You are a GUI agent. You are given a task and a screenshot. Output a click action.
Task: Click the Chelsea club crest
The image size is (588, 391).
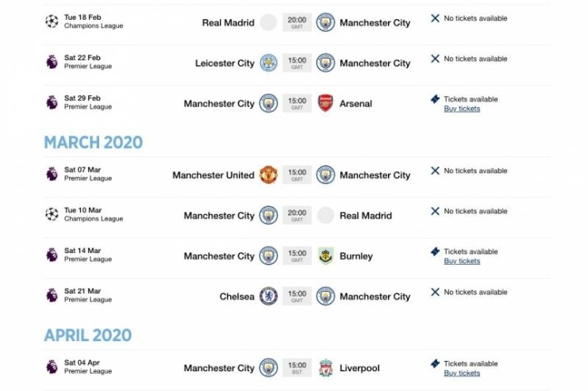coord(268,297)
